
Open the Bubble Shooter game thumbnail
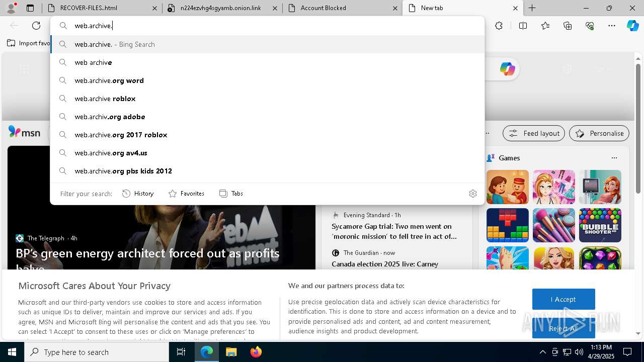pyautogui.click(x=600, y=225)
